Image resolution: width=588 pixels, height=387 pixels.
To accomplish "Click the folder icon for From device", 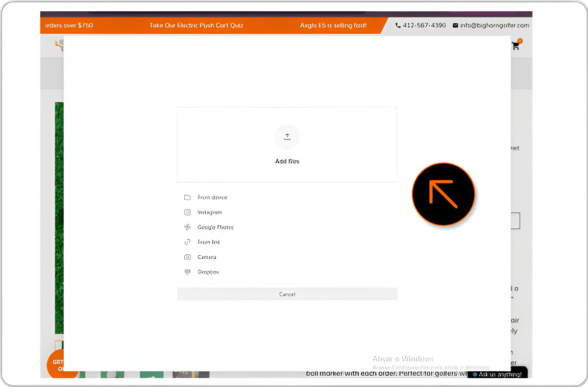I will [x=187, y=197].
